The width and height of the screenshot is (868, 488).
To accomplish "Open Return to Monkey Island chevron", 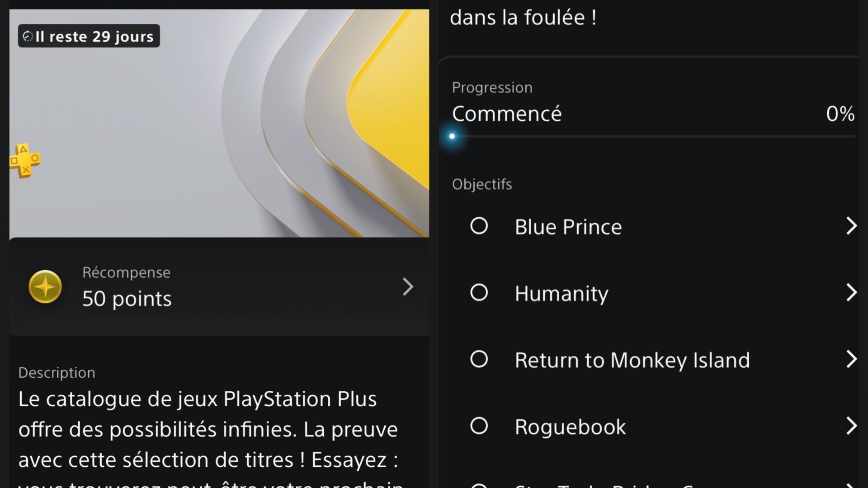I will coord(851,359).
